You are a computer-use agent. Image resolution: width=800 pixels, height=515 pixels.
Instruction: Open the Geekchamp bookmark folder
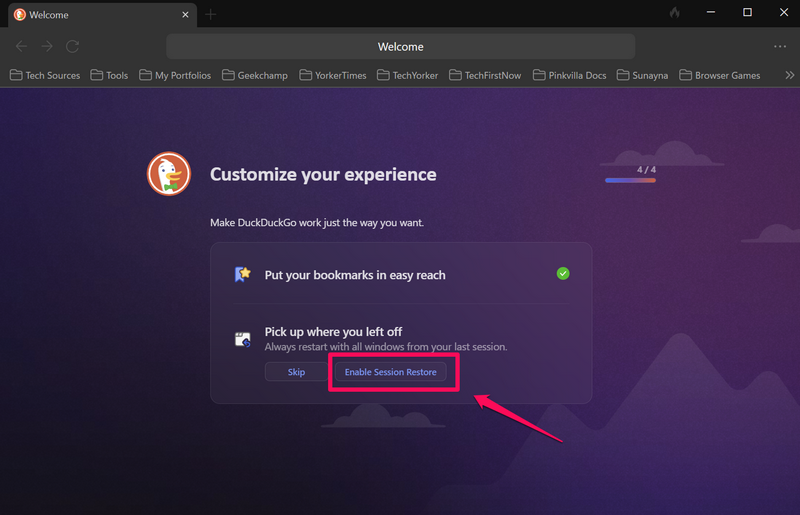[x=255, y=75]
